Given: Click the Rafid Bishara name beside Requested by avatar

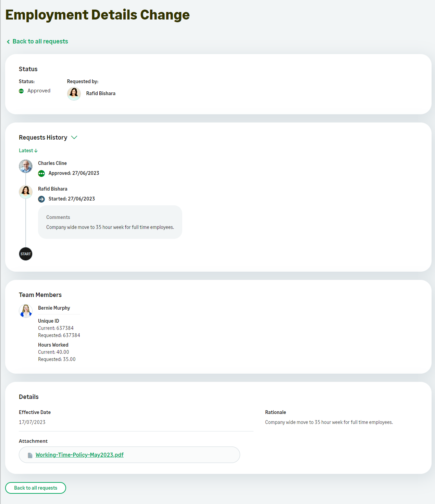Looking at the screenshot, I should coord(101,93).
